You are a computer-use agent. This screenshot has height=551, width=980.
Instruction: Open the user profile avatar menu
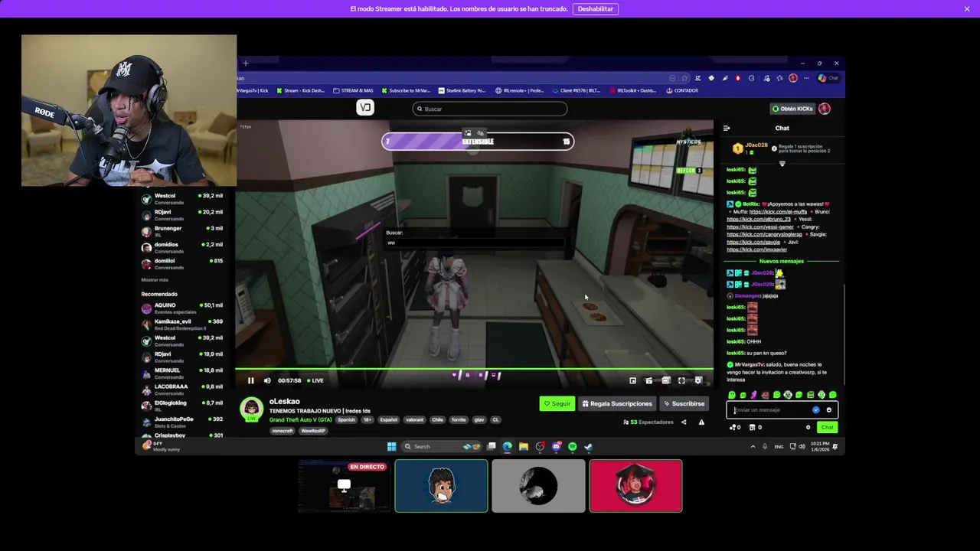pyautogui.click(x=825, y=109)
